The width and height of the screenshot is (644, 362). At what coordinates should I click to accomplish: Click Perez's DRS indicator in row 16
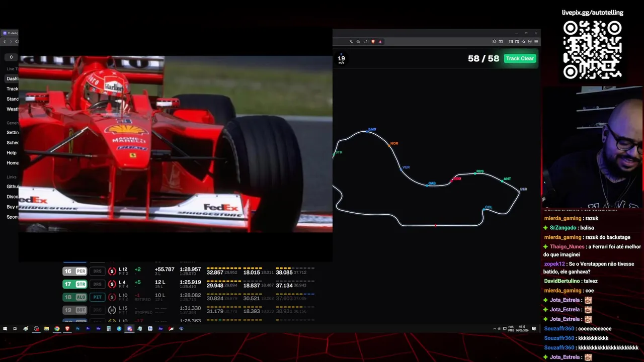(97, 271)
